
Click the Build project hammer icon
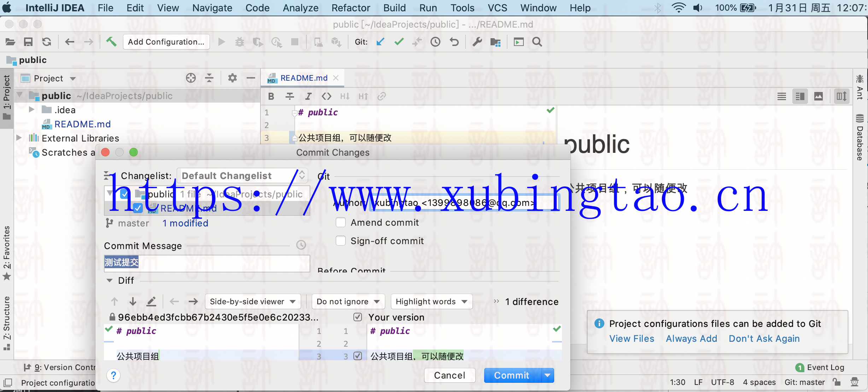tap(111, 42)
